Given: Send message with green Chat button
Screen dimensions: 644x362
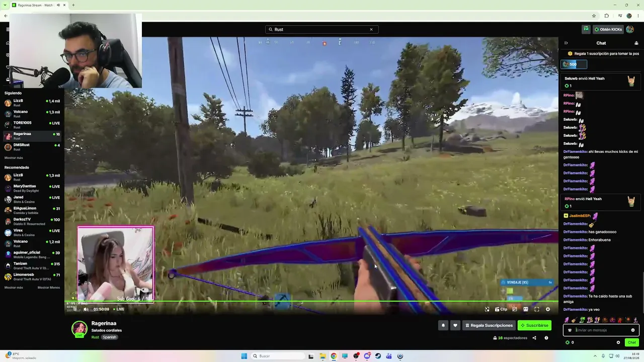Looking at the screenshot, I should (632, 342).
